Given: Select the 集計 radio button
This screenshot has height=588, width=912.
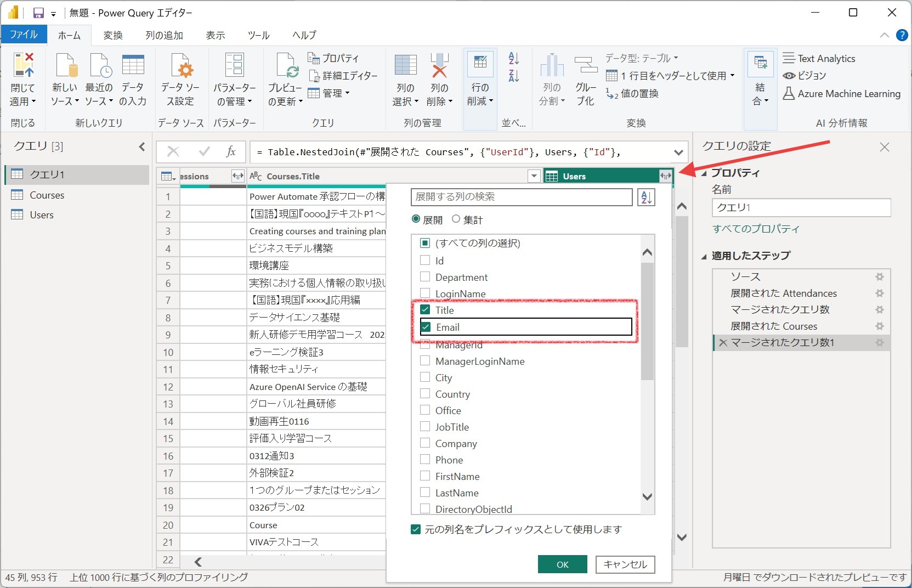Looking at the screenshot, I should coord(456,219).
